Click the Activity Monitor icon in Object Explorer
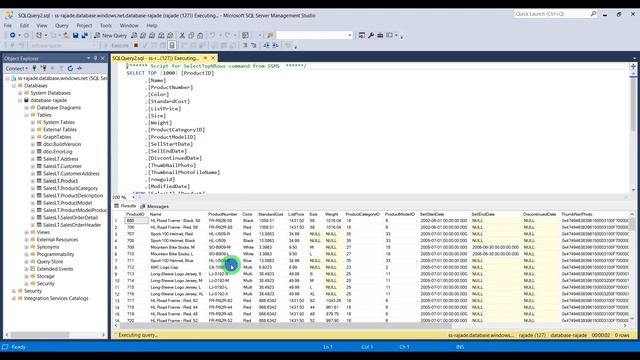Image resolution: width=640 pixels, height=360 pixels. 80,68
